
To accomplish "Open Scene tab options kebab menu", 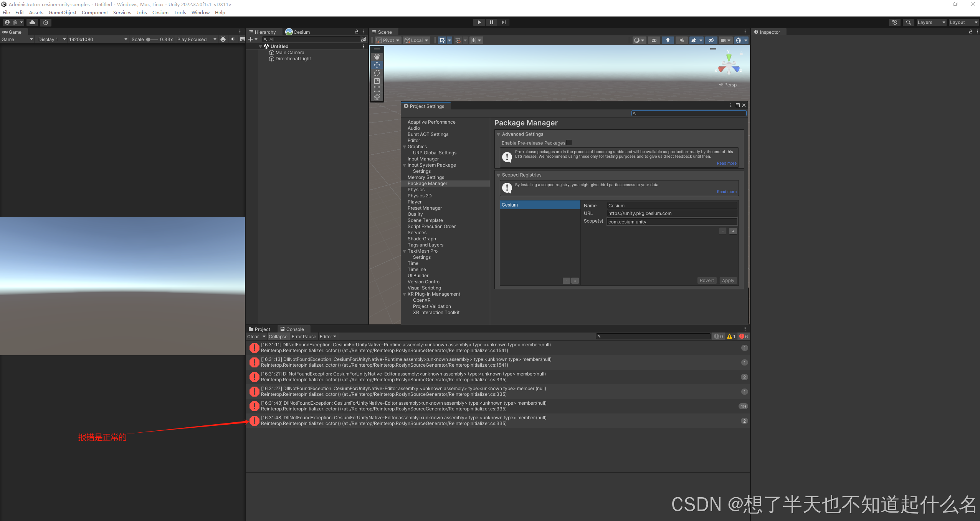I will click(745, 32).
